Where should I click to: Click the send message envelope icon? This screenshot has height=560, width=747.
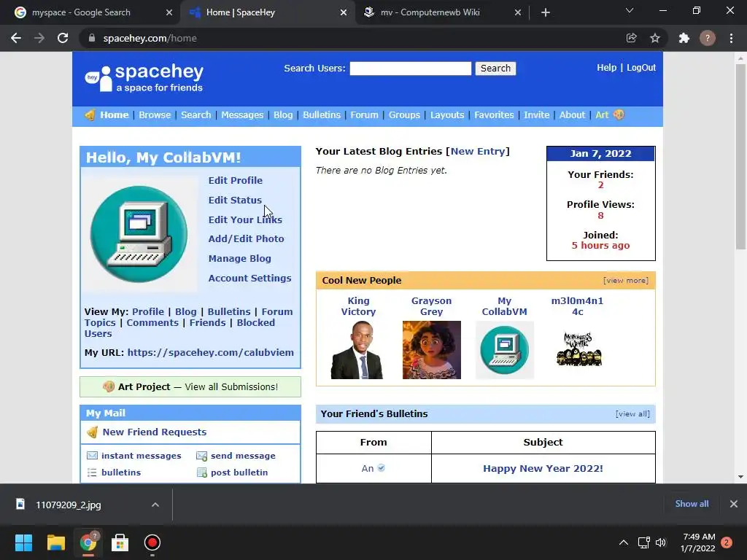pos(201,456)
